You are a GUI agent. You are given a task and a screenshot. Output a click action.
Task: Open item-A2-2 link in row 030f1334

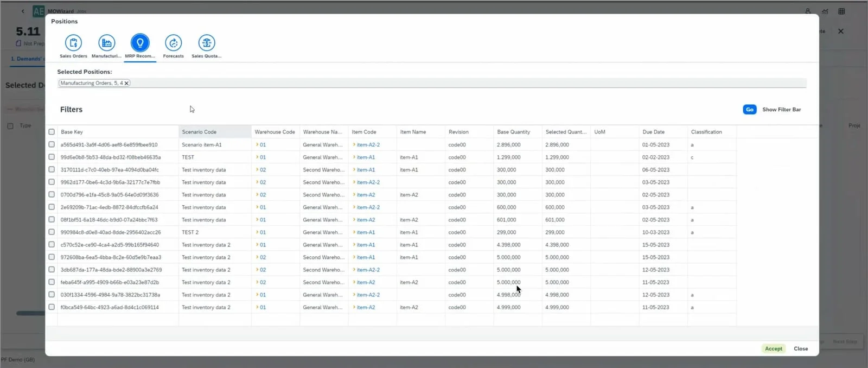[x=368, y=295]
